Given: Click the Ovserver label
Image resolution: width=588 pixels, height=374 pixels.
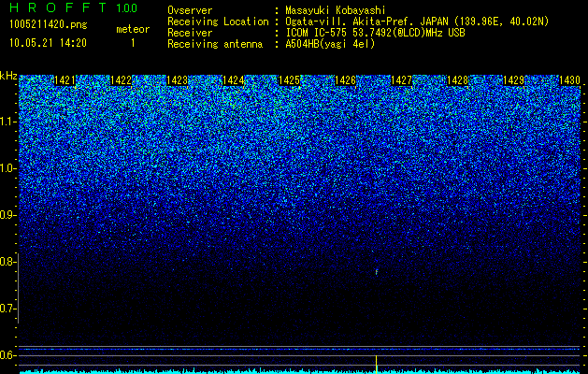Looking at the screenshot, I should (x=190, y=10).
